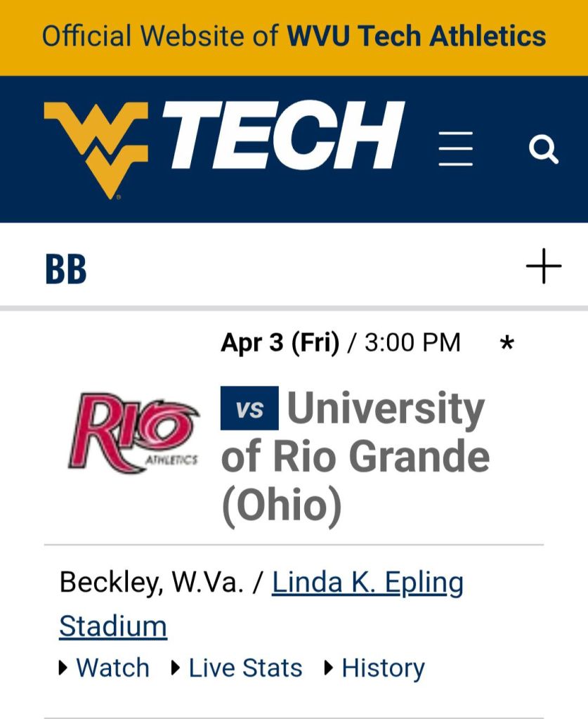The image size is (588, 719).
Task: Click the white TECH wordmark
Action: tap(288, 137)
